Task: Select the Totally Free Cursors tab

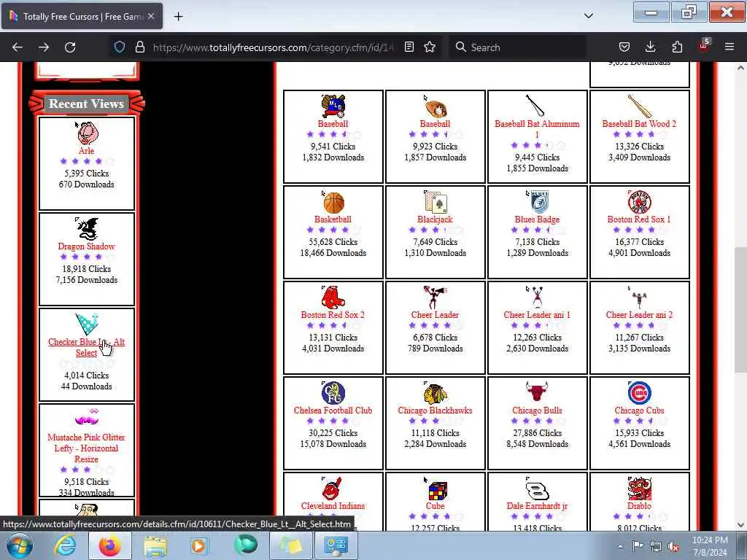Action: (82, 17)
